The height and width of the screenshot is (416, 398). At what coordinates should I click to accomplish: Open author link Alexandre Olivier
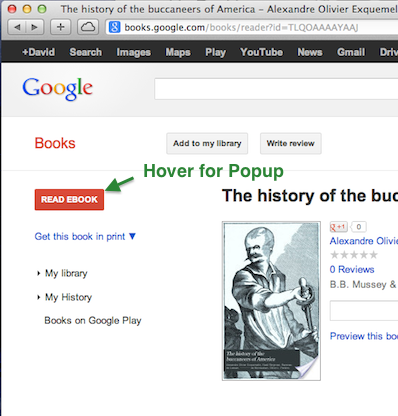coord(364,241)
